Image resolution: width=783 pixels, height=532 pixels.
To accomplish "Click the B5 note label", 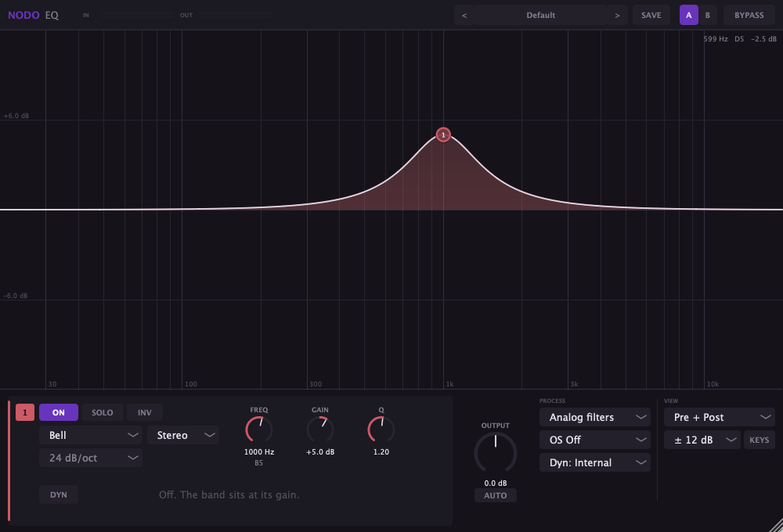I will [258, 463].
